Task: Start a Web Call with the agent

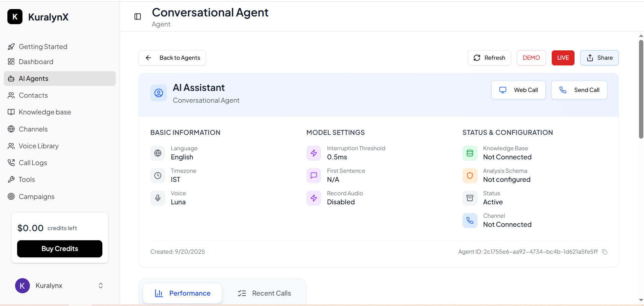Action: (x=518, y=90)
